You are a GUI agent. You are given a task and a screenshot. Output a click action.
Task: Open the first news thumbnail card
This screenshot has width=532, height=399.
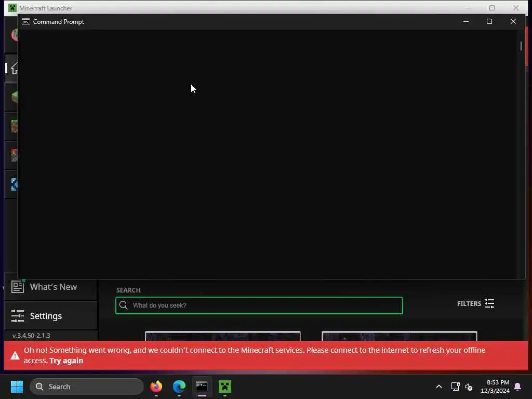[222, 336]
